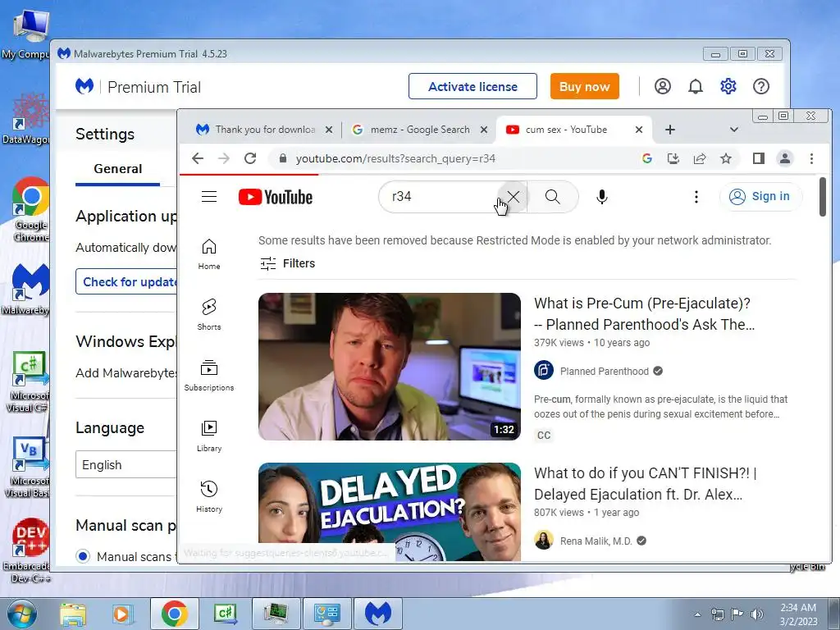This screenshot has height=630, width=840.
Task: Click Buy now button
Action: pos(584,86)
